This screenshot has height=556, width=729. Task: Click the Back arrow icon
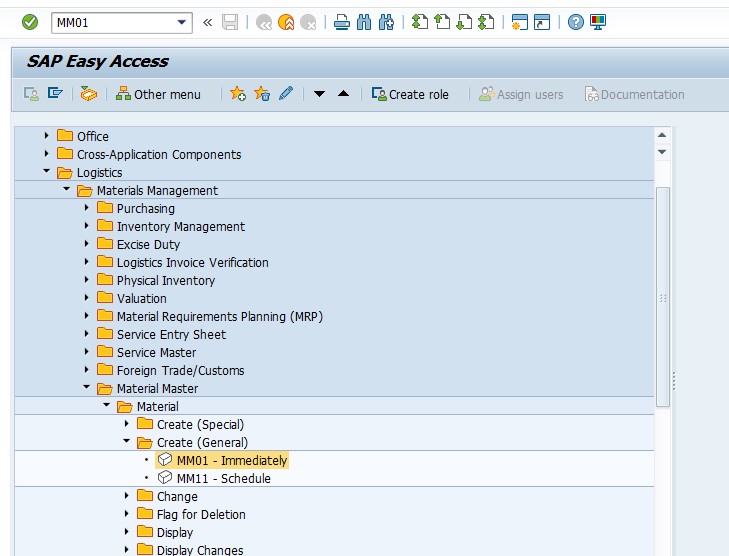tap(264, 22)
